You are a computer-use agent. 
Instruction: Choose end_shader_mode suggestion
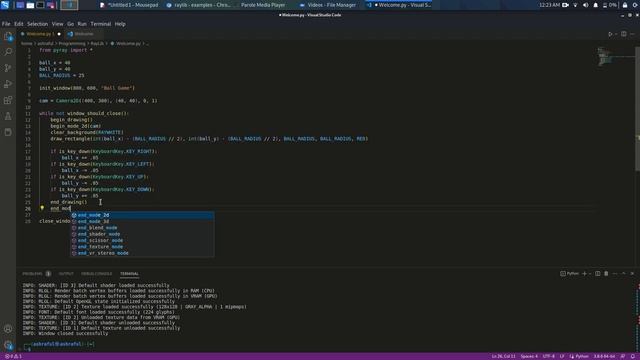click(x=142, y=234)
